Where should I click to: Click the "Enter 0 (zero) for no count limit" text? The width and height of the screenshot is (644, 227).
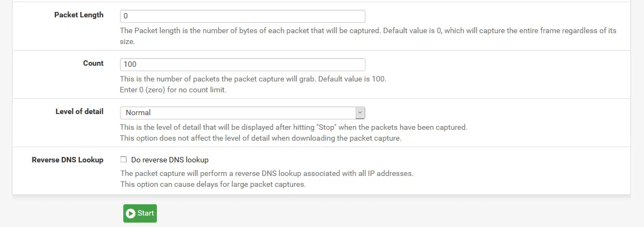(x=173, y=90)
